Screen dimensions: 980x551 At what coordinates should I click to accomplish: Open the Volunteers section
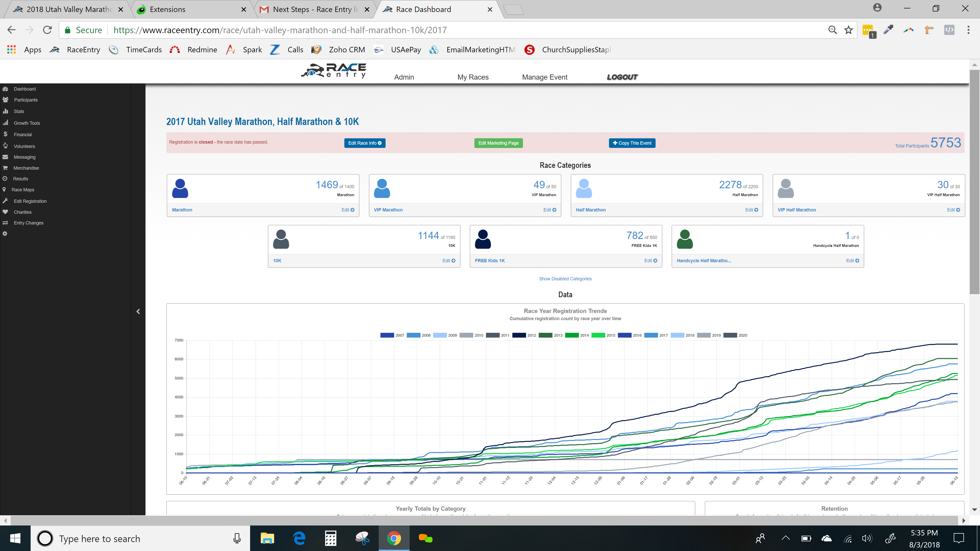24,146
